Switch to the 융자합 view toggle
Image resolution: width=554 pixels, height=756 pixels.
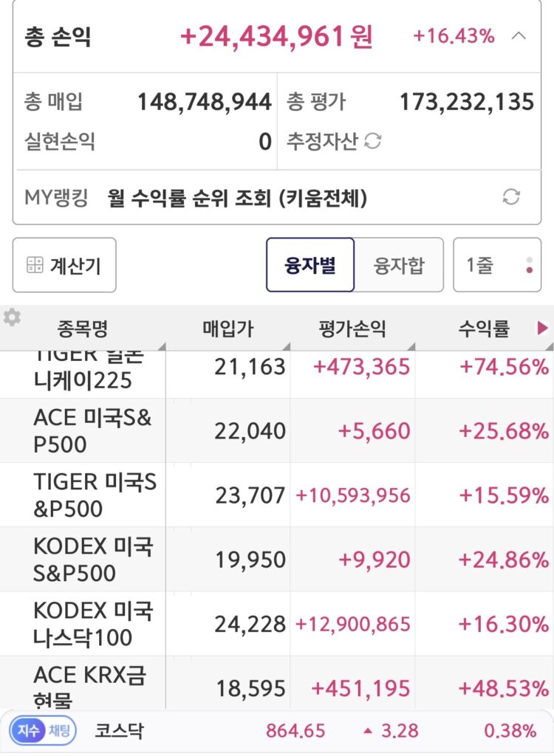(x=399, y=265)
